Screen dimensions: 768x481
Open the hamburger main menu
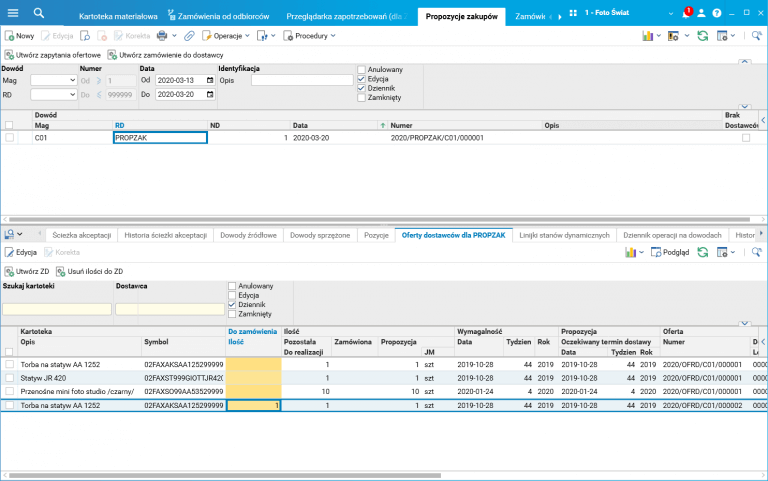tap(13, 13)
